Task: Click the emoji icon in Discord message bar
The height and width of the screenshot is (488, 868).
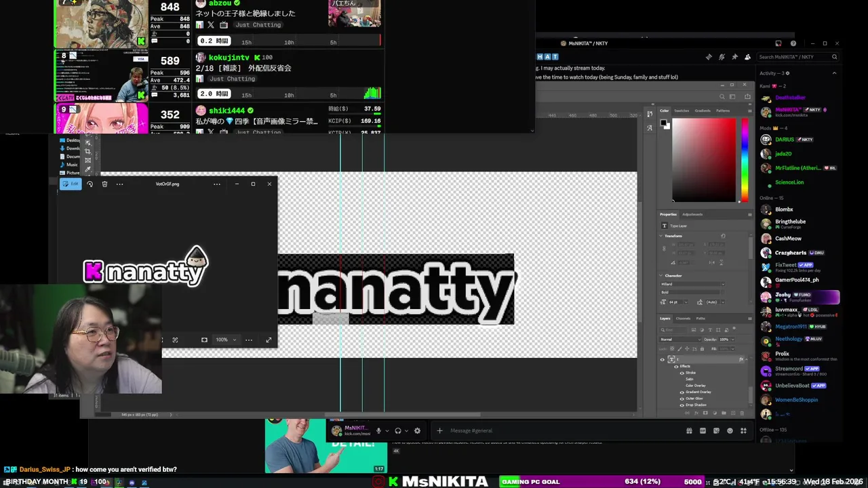Action: (x=730, y=430)
